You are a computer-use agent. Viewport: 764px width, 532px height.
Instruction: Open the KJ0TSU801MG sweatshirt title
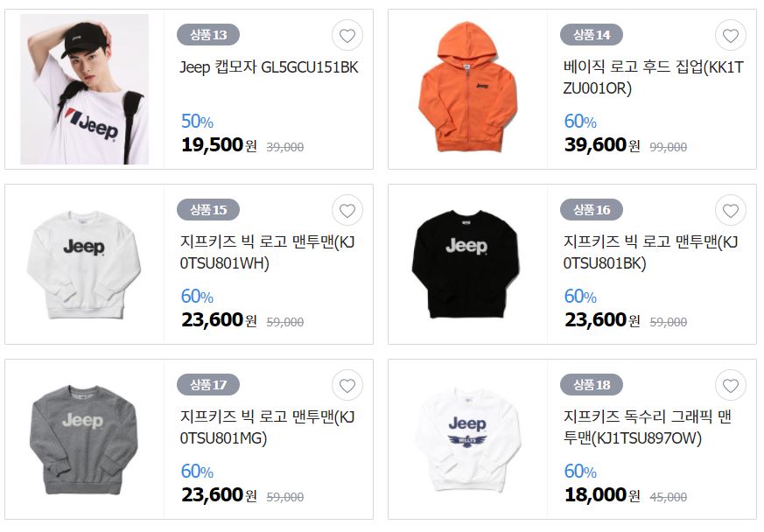coord(268,427)
